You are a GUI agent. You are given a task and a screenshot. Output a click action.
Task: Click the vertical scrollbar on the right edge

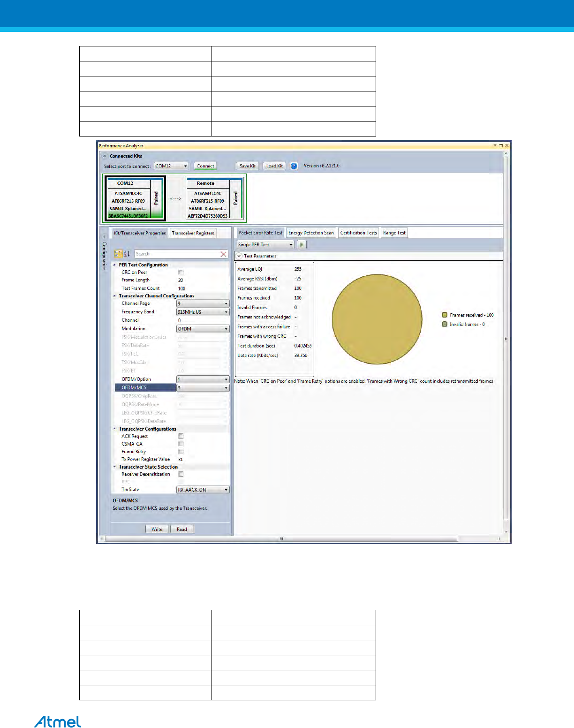pyautogui.click(x=506, y=338)
